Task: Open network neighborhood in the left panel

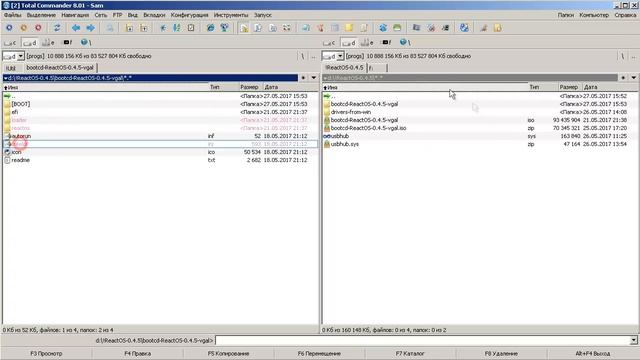Action: [x=85, y=42]
